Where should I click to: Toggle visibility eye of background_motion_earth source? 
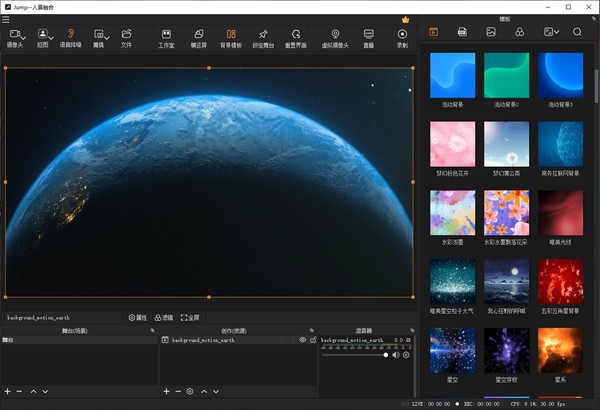click(x=302, y=340)
